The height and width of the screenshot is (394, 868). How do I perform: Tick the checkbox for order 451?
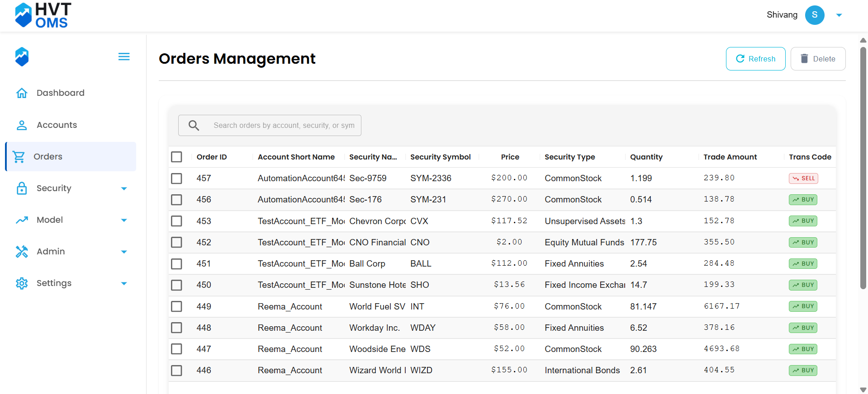[176, 264]
